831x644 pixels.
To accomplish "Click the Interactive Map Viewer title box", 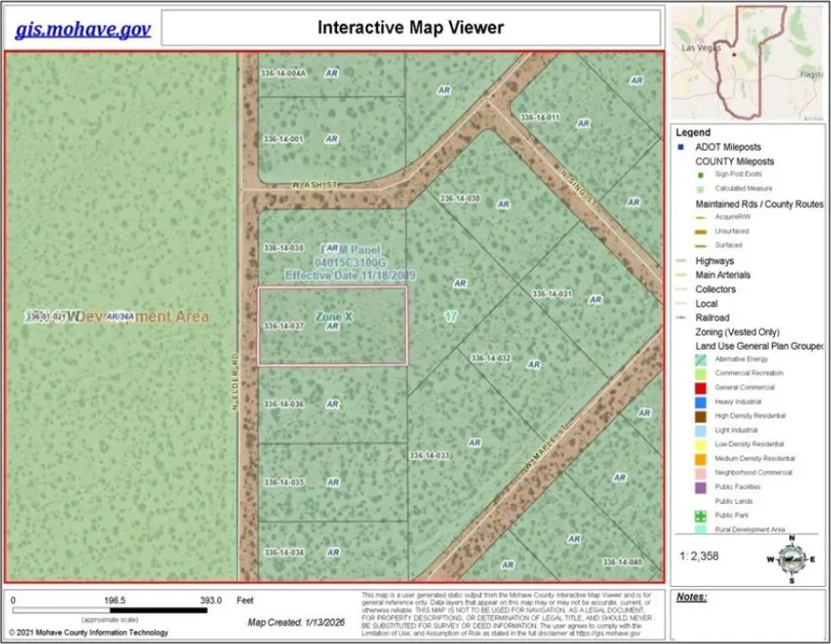I will pyautogui.click(x=410, y=28).
